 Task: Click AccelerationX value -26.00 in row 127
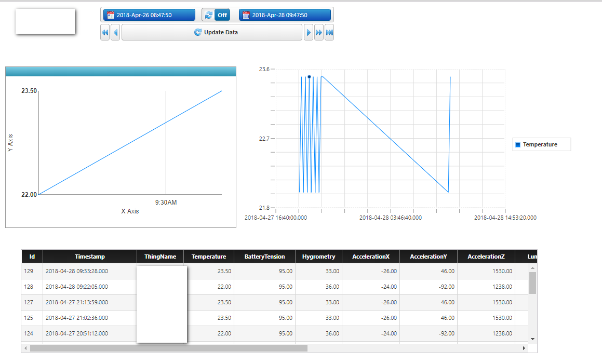click(x=389, y=302)
